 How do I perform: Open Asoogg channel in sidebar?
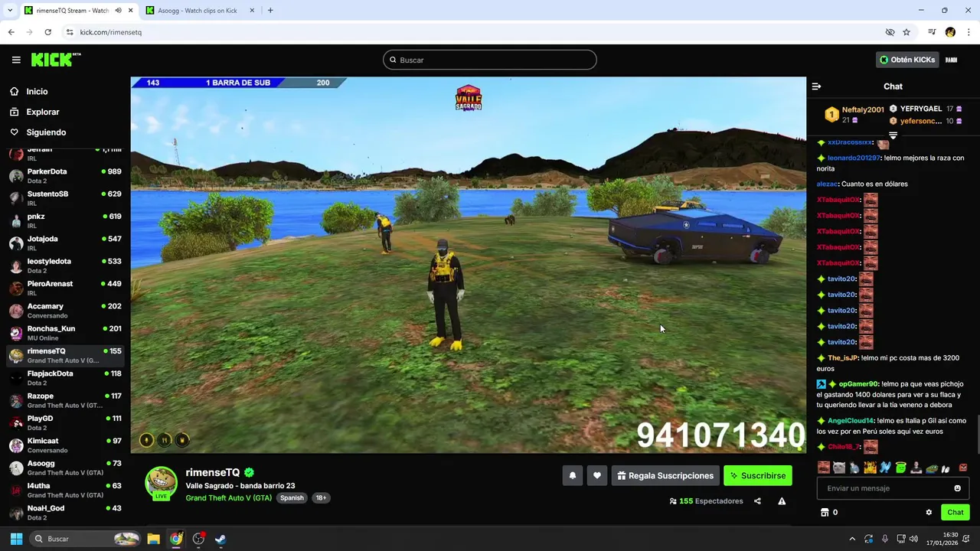[65, 468]
